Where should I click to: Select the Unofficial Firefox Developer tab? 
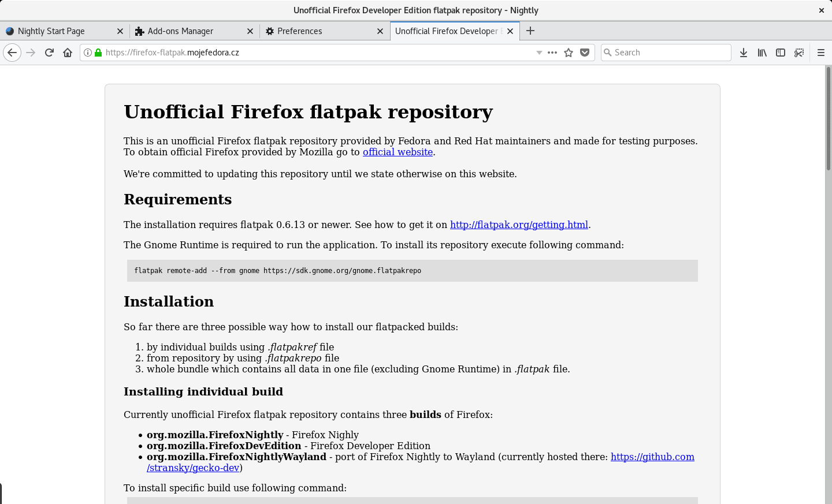coord(455,31)
